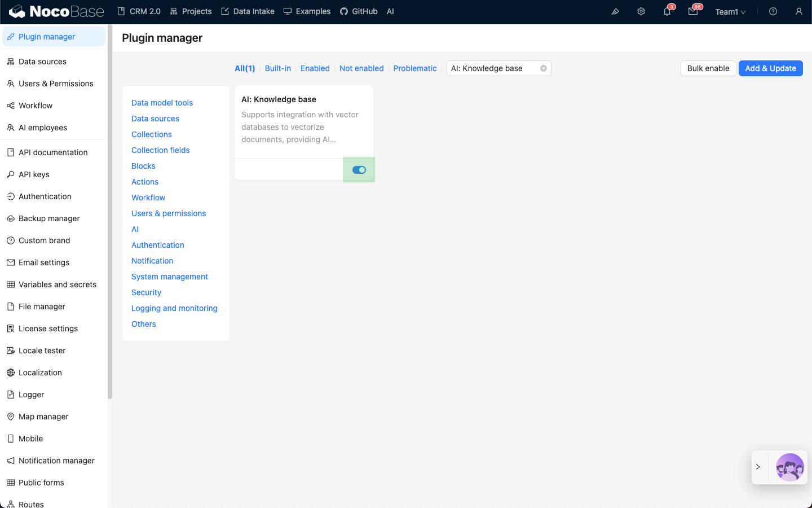Viewport: 812px width, 508px height.
Task: Click the NocoBase logo
Action: [x=57, y=11]
